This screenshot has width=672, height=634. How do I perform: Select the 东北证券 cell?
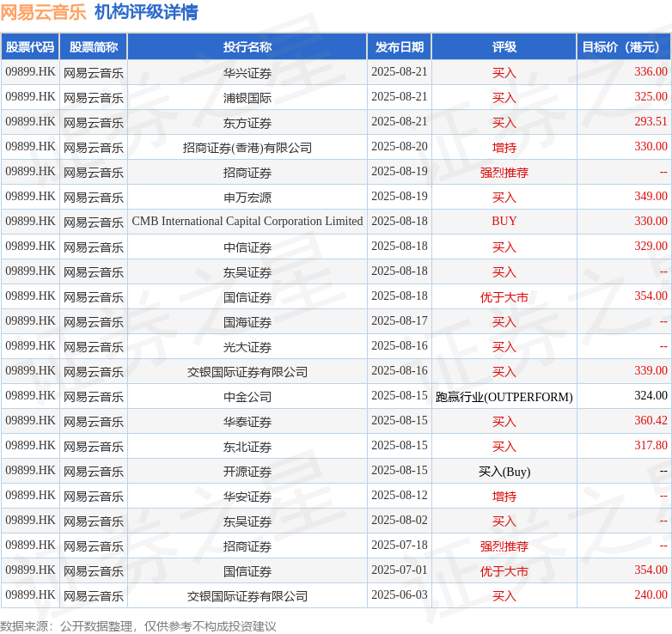tap(247, 446)
